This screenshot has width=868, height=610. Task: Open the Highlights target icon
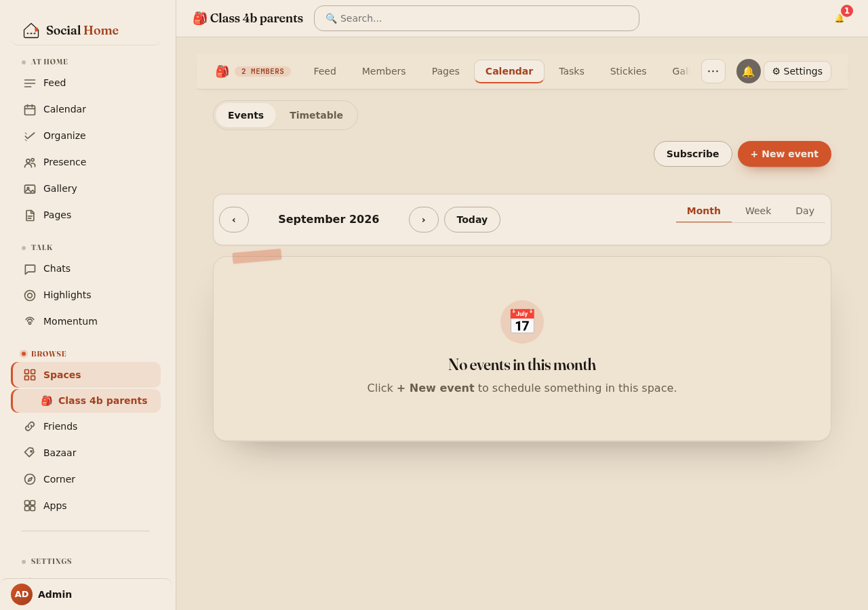click(x=30, y=296)
